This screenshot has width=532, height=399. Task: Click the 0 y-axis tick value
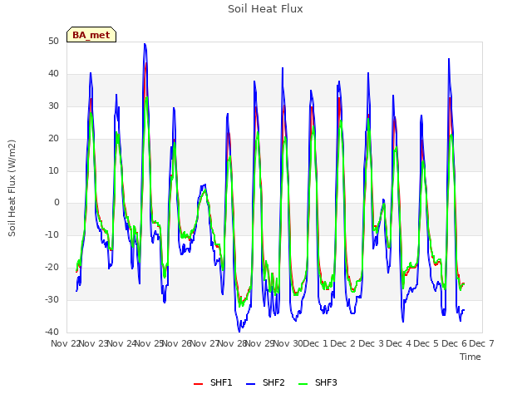57,203
